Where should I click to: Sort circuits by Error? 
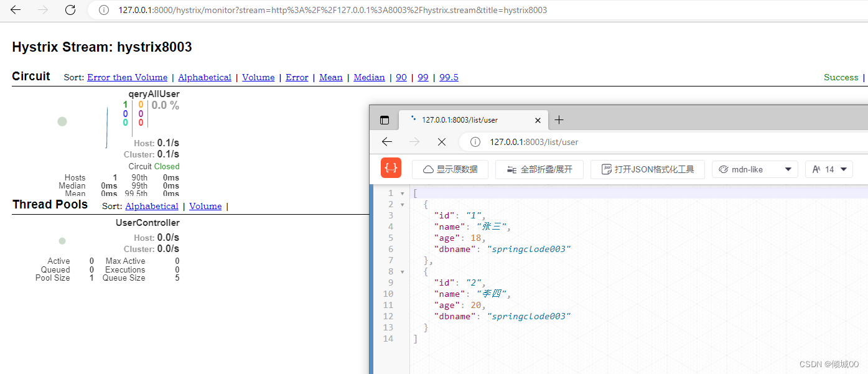(x=297, y=77)
